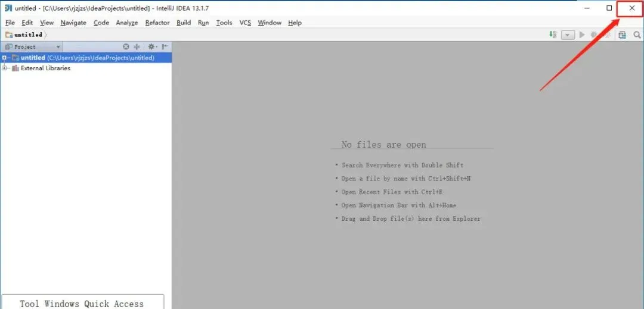Open the Analyze menu
This screenshot has width=644, height=309.
[x=127, y=23]
